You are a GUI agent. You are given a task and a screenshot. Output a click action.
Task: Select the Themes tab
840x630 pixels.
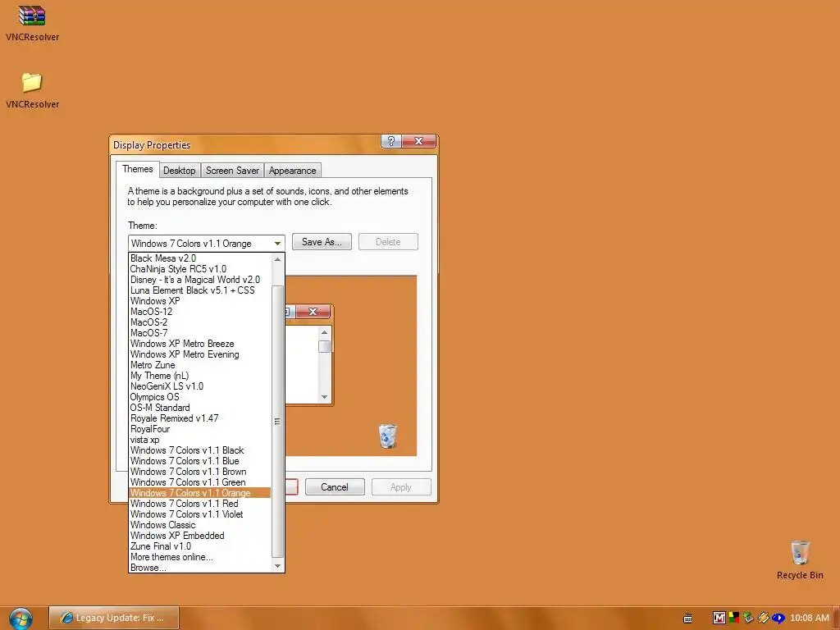[x=138, y=169]
